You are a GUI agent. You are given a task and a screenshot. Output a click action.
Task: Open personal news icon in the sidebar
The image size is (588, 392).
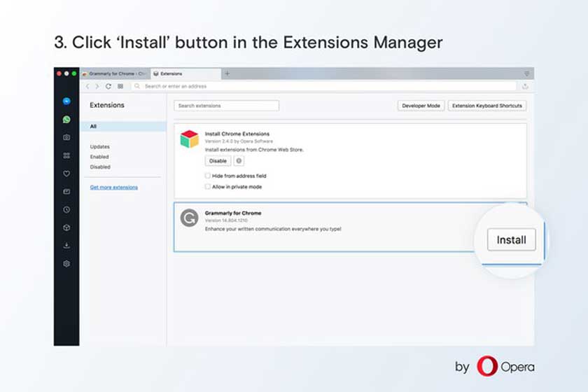pyautogui.click(x=66, y=192)
